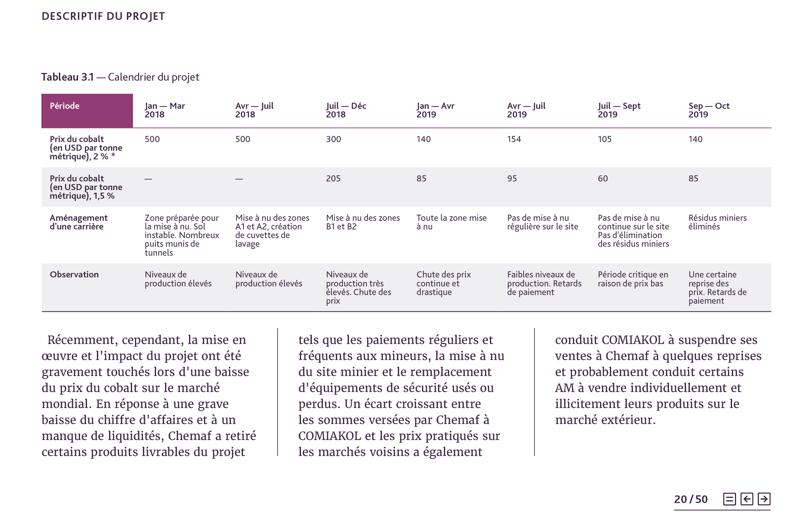Select the purple Période header cell
Viewport: 812px width, 528px height.
[87, 111]
